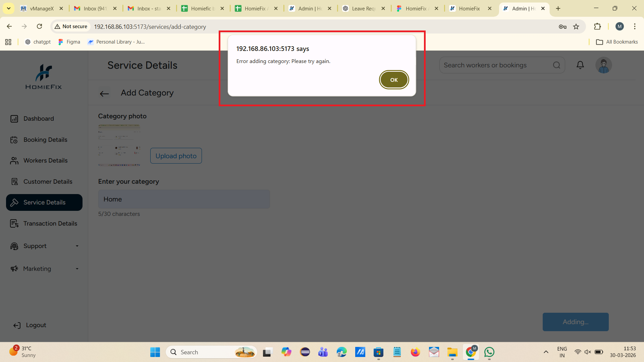This screenshot has height=362, width=644.
Task: Click the search magnifier icon in header
Action: click(556, 65)
